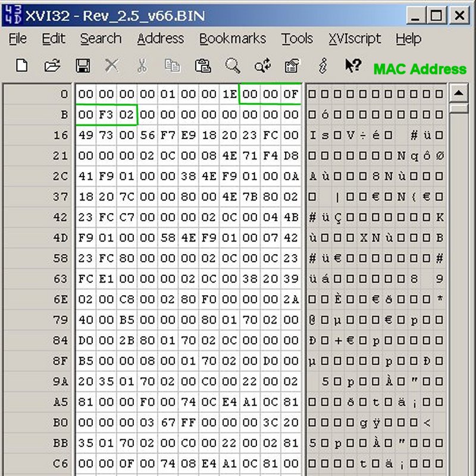Click the Cut scissors icon
Viewport: 476px width, 476px height.
pos(142,65)
